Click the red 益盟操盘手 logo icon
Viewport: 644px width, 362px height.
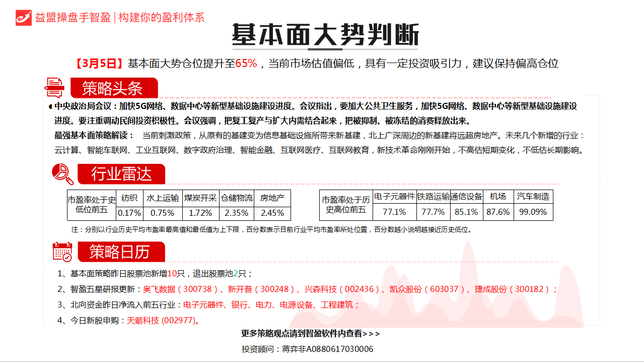click(x=23, y=17)
